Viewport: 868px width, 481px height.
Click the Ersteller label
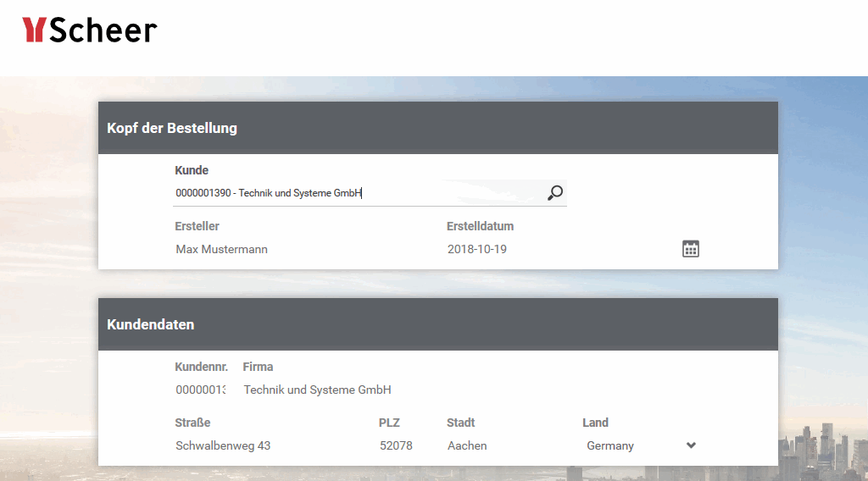[197, 226]
